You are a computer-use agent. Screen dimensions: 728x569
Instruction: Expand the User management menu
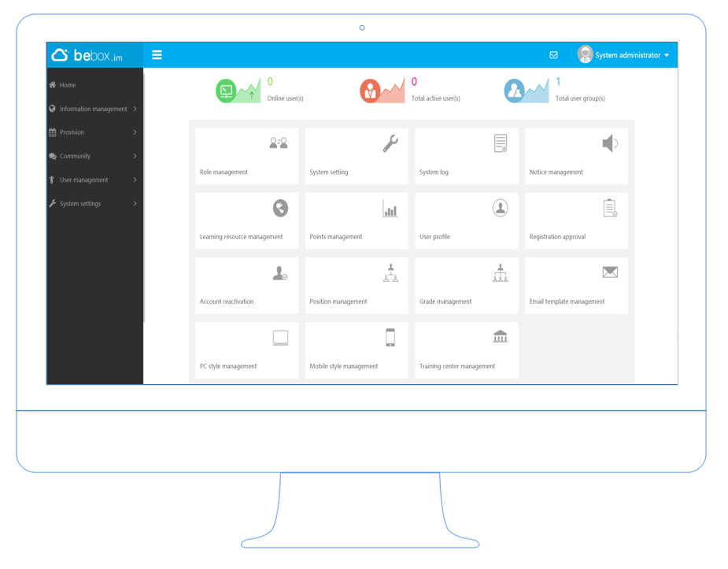[x=84, y=179]
